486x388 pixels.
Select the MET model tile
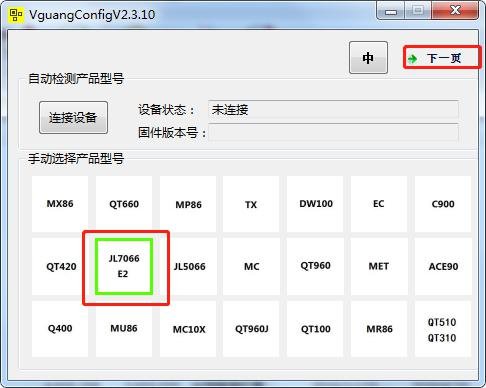[x=379, y=266]
